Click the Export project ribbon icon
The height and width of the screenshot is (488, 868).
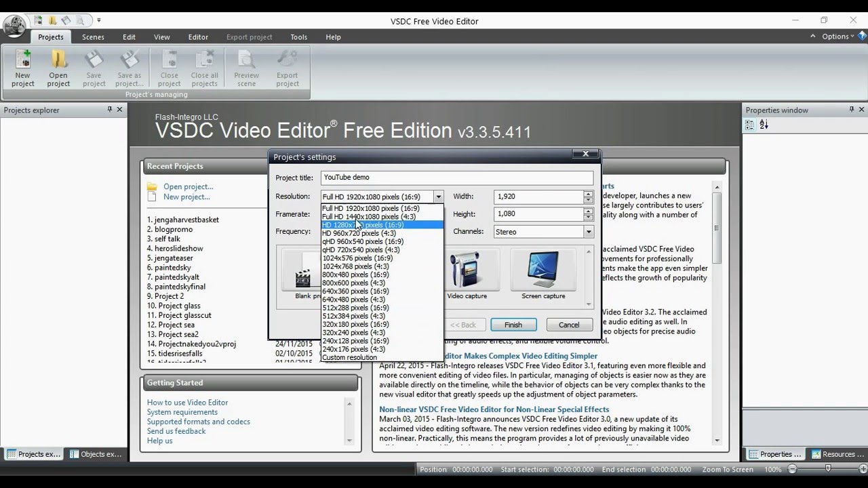click(x=288, y=68)
